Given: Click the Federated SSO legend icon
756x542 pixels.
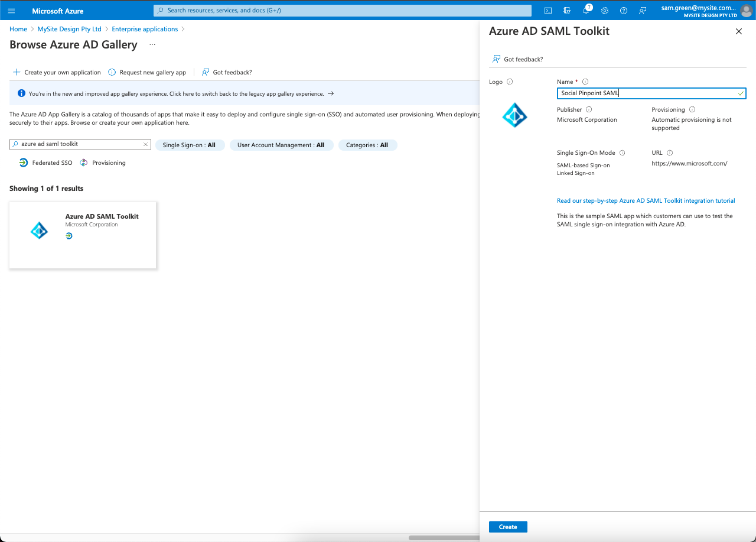Looking at the screenshot, I should coord(23,163).
